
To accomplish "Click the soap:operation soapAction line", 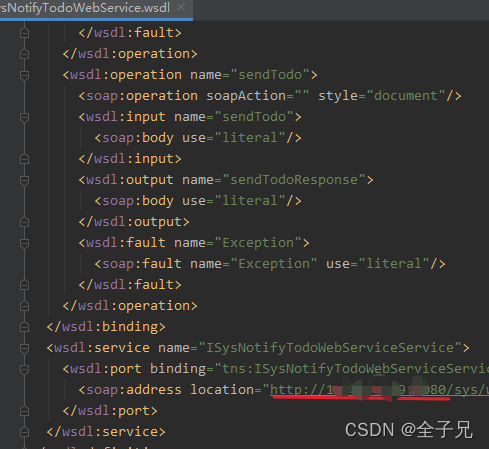I will (270, 96).
